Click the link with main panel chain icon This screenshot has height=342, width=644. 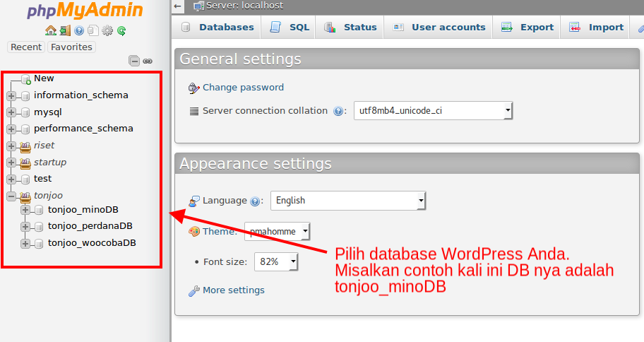coord(148,61)
